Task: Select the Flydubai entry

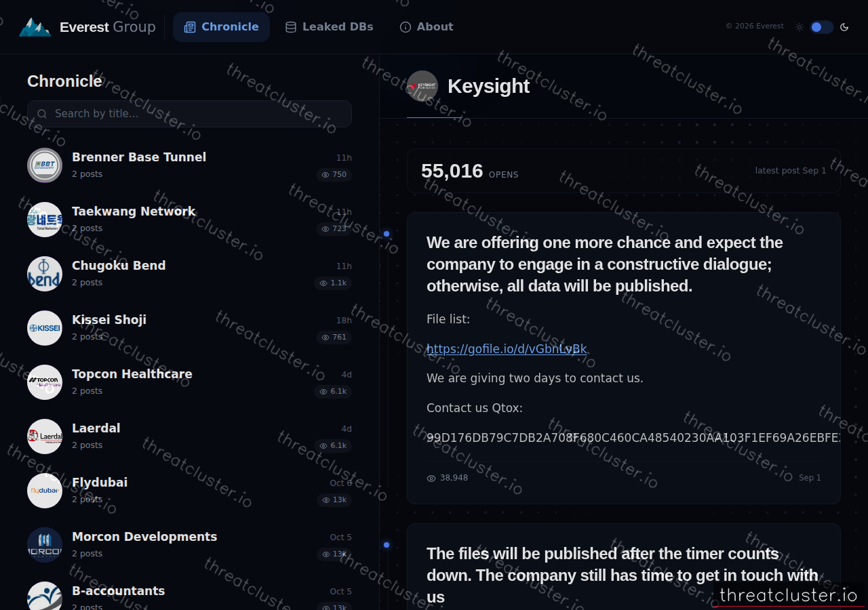Action: [x=189, y=491]
